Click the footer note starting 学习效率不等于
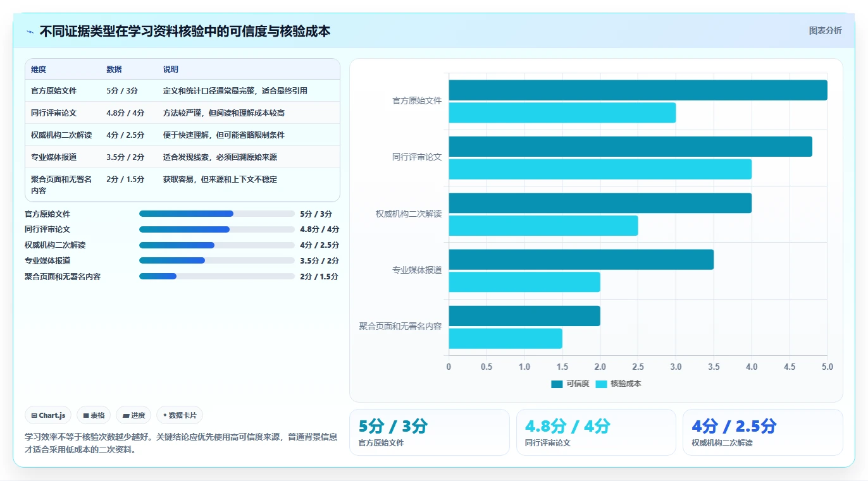 (x=181, y=443)
